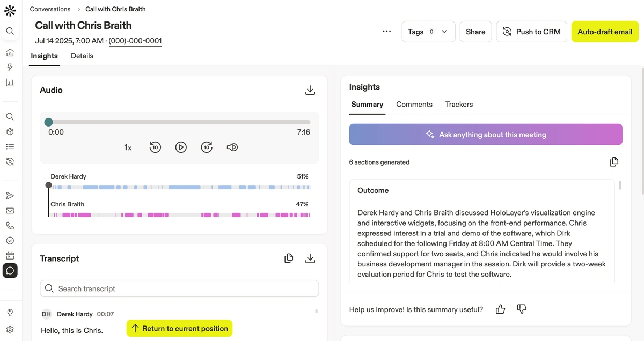
Task: Change the 1x playback speed
Action: [128, 147]
